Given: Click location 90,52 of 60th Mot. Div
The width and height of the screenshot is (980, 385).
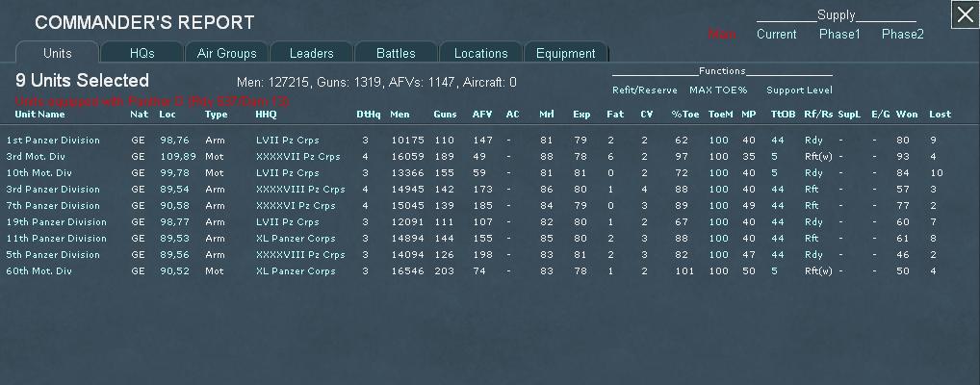Looking at the screenshot, I should [x=174, y=271].
